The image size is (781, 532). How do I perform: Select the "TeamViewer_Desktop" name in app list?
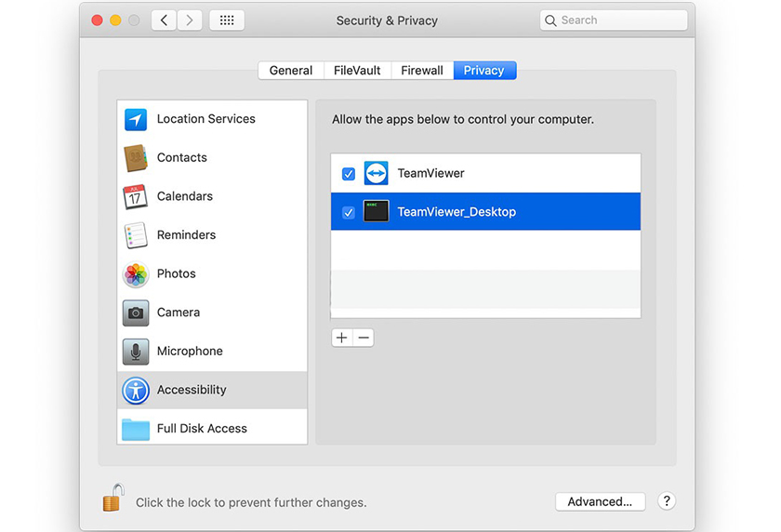click(x=457, y=212)
